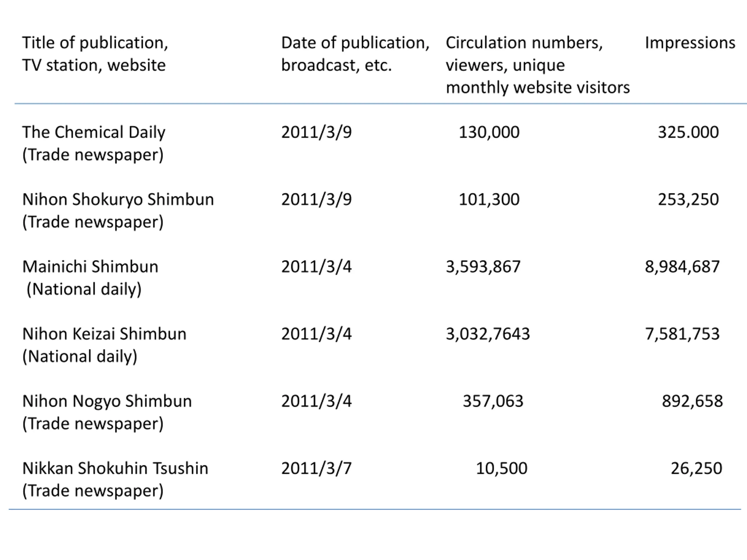747x560 pixels.
Task: Select circulation value 3,593,867
Action: click(x=483, y=267)
